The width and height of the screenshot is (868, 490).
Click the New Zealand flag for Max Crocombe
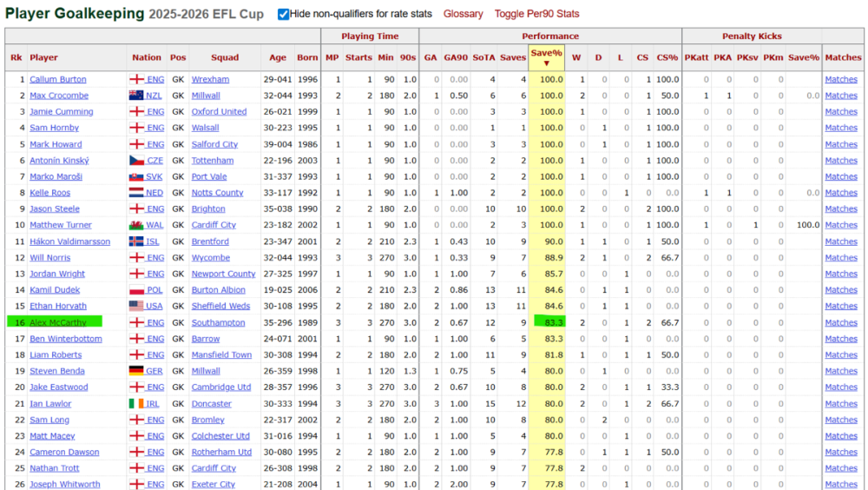pyautogui.click(x=136, y=96)
